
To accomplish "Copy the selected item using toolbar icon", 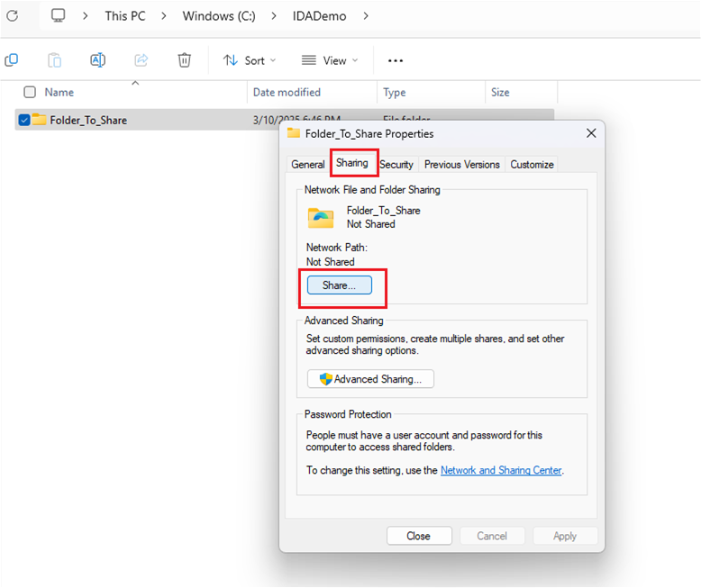I will click(11, 59).
